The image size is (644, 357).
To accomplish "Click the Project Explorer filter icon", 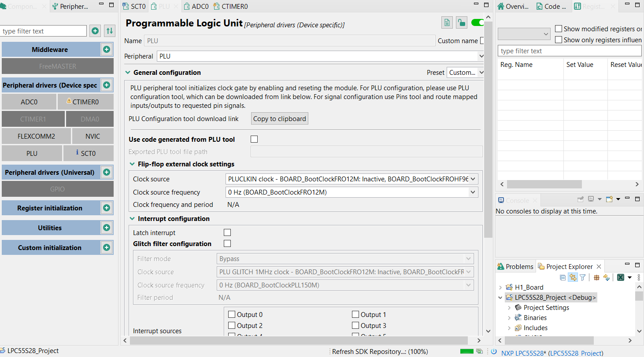I will tap(583, 277).
